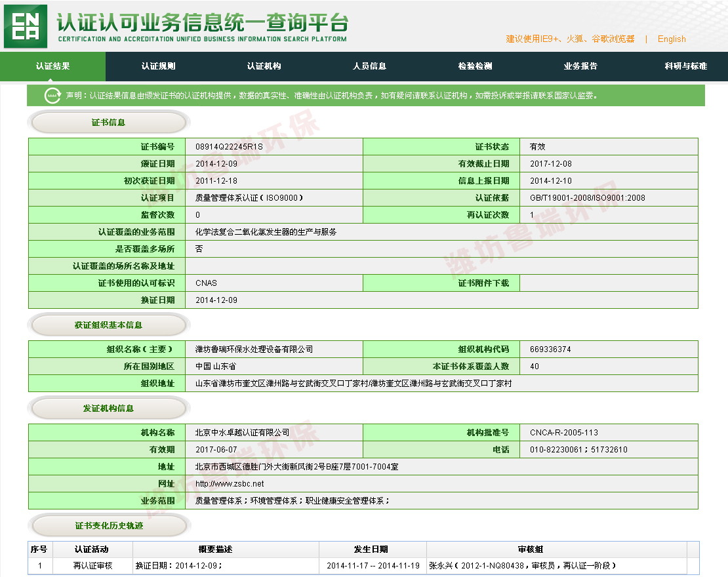Click organization code 669336374

pyautogui.click(x=550, y=349)
